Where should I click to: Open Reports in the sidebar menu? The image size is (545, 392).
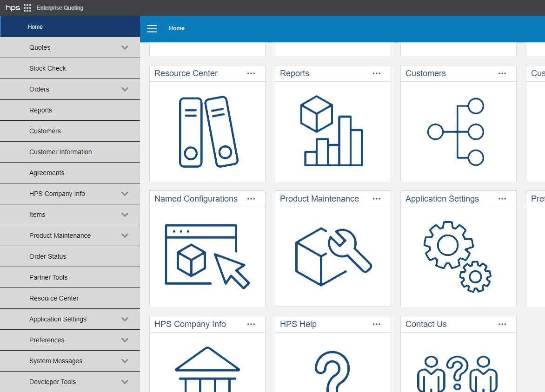pyautogui.click(x=70, y=110)
